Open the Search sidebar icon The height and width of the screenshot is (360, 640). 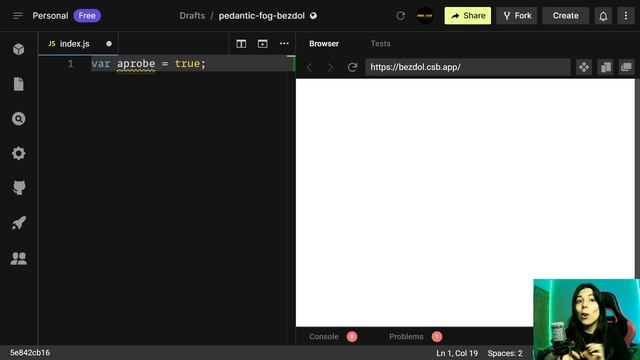coord(18,119)
